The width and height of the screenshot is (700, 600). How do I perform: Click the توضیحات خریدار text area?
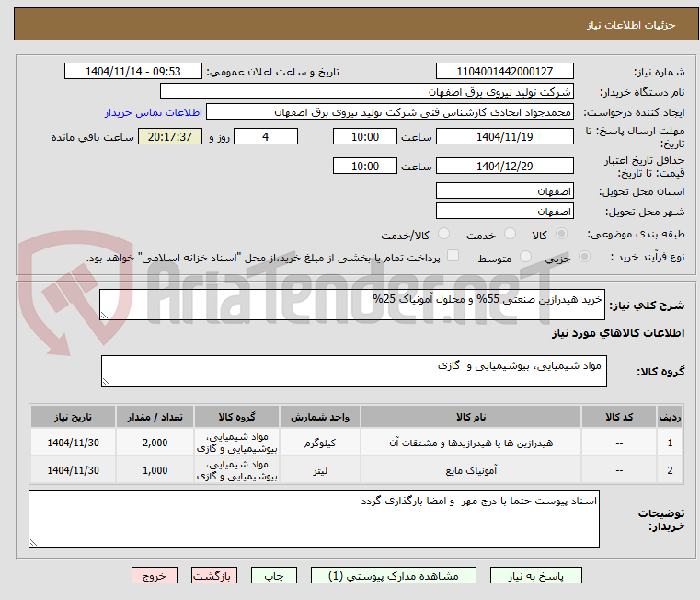coord(314,519)
